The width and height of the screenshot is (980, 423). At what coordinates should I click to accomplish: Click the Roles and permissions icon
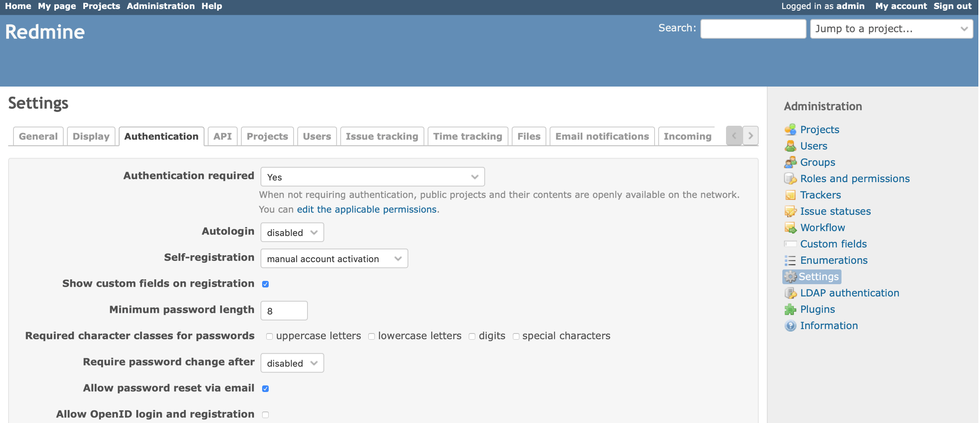coord(790,178)
